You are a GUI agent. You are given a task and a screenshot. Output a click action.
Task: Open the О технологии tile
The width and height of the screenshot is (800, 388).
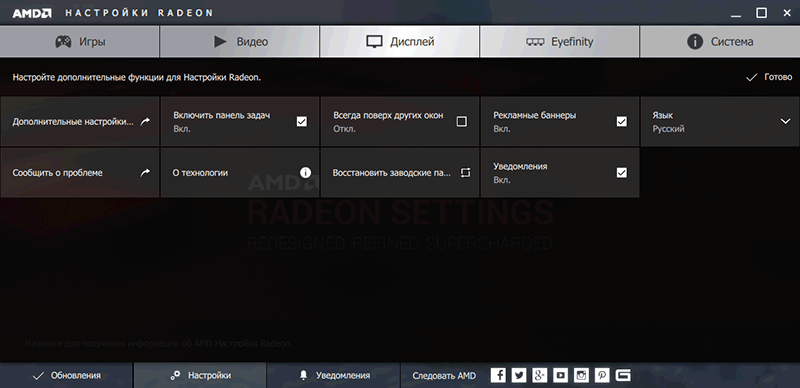(240, 173)
